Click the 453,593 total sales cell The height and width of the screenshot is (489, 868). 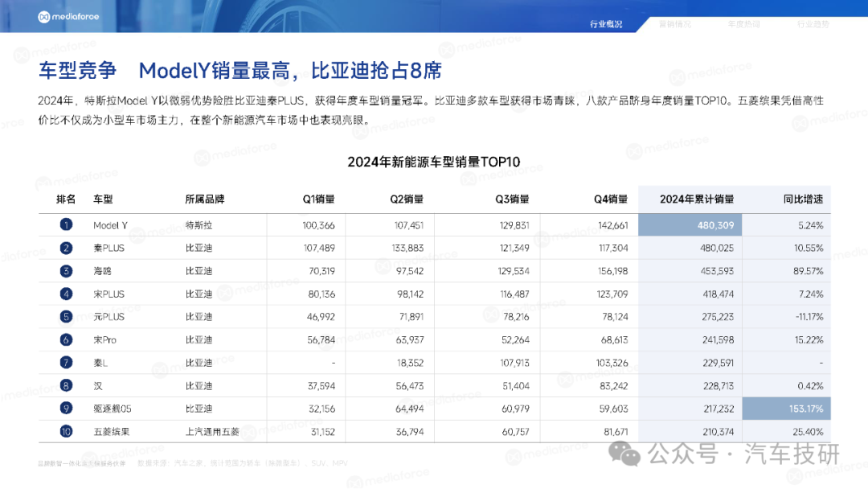717,271
